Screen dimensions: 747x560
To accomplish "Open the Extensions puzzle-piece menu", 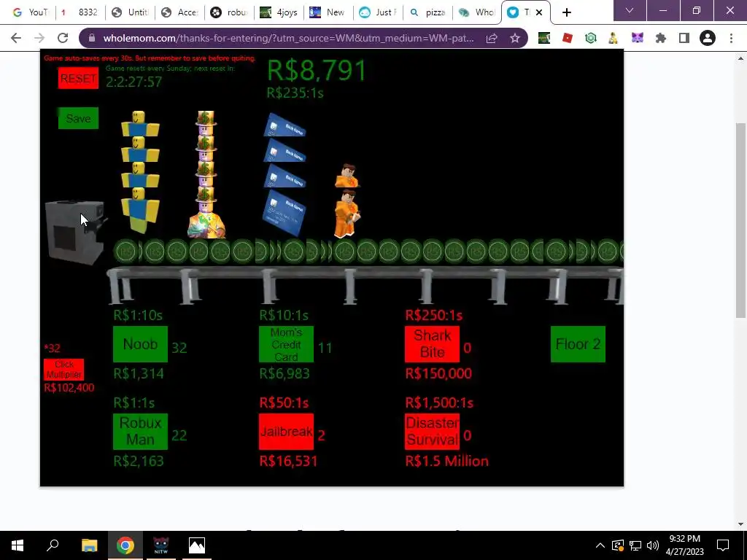I will (x=661, y=38).
